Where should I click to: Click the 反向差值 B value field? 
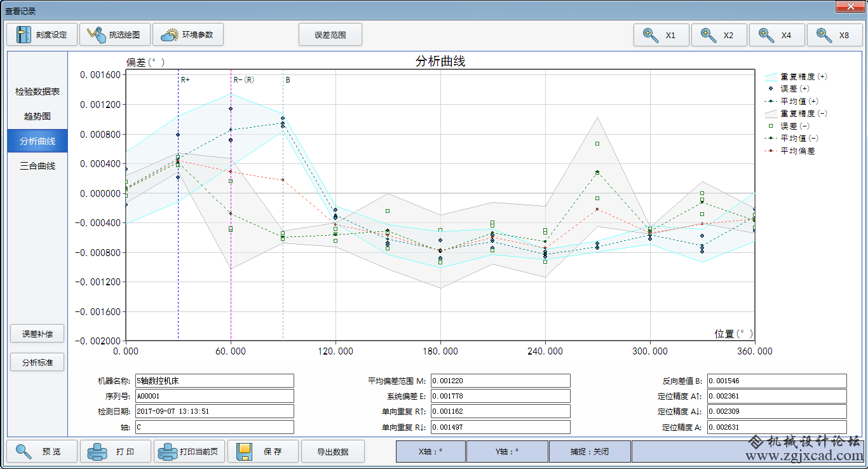777,381
